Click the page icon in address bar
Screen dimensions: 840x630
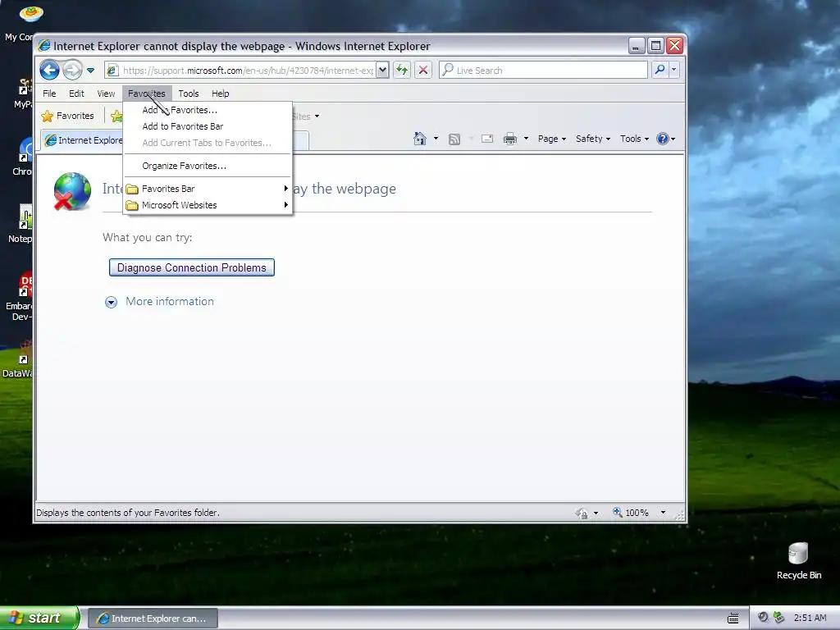(x=112, y=71)
